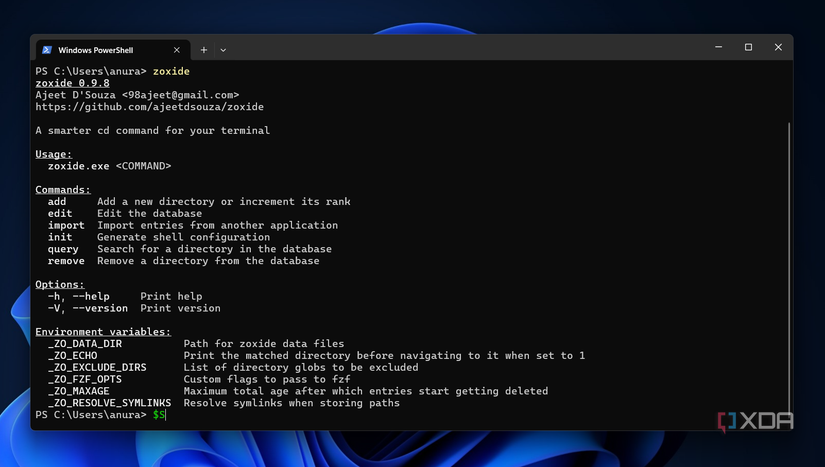
Task: Click 'Resolve symlinks when storing paths' text
Action: pyautogui.click(x=291, y=403)
